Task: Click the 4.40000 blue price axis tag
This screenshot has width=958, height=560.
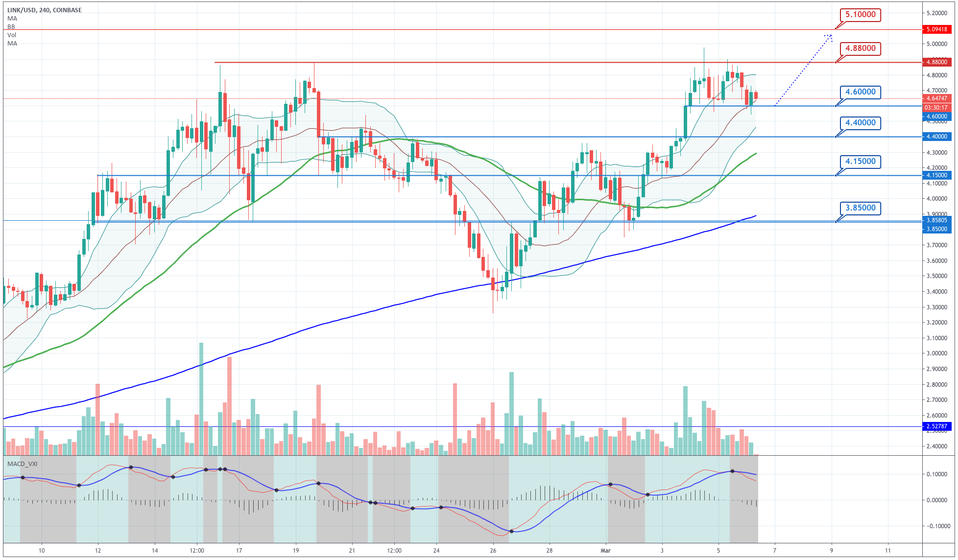Action: coord(937,137)
